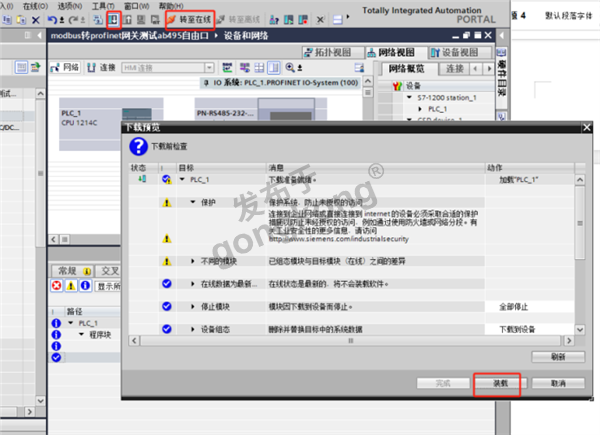This screenshot has width=600, height=435.
Task: Collapse S7-1200 station_1 in network overview
Action: tap(409, 98)
